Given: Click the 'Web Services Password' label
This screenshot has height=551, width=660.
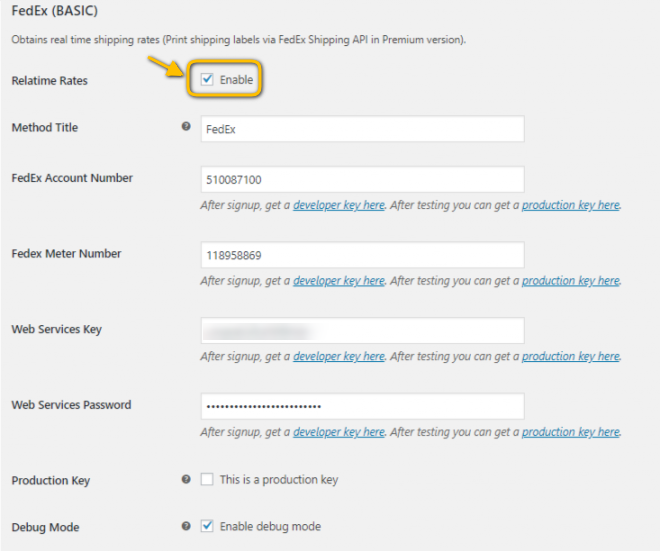Looking at the screenshot, I should click(71, 405).
